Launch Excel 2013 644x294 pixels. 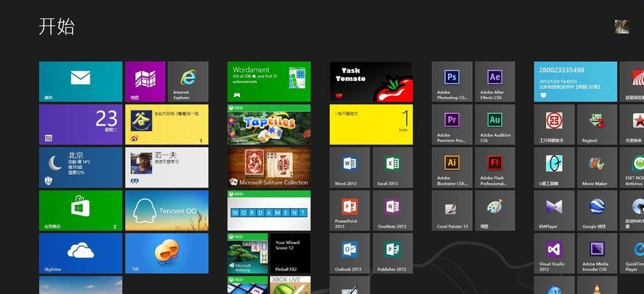click(392, 168)
